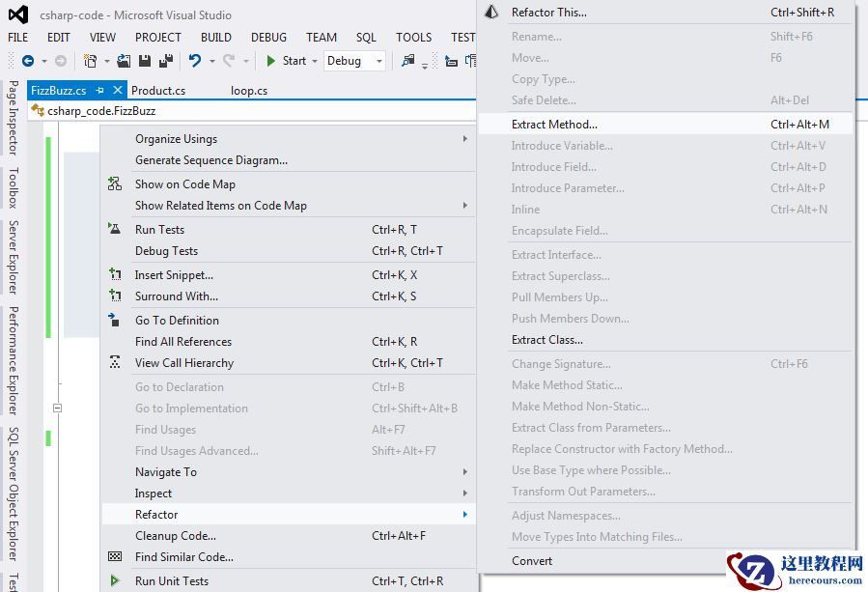Open the TEAM menu

(x=322, y=37)
